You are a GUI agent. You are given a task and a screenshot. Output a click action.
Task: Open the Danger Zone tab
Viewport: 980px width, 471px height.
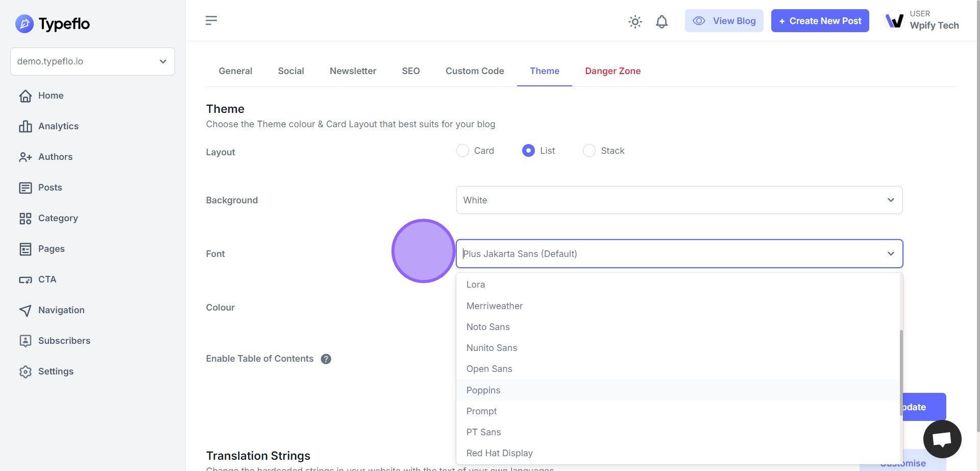pos(612,71)
